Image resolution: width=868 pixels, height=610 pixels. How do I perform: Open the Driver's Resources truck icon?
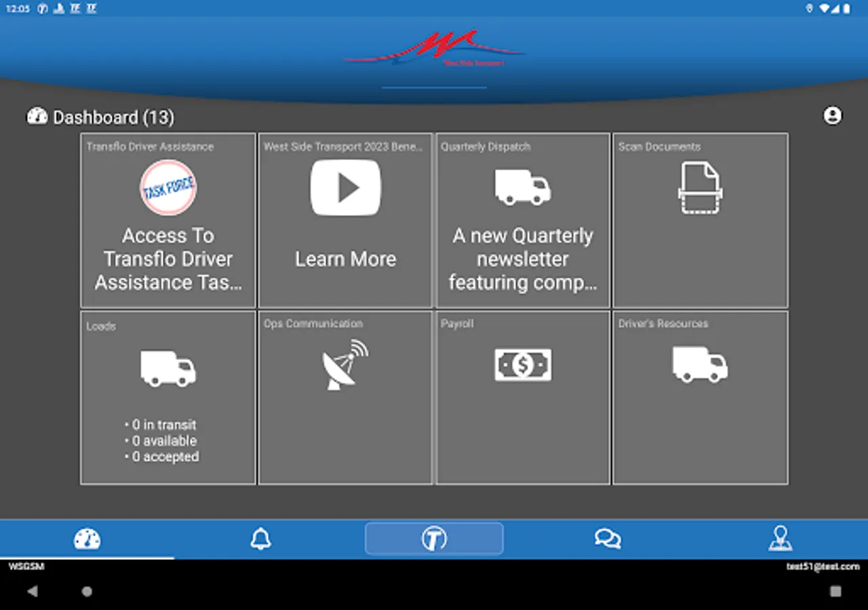coord(700,365)
